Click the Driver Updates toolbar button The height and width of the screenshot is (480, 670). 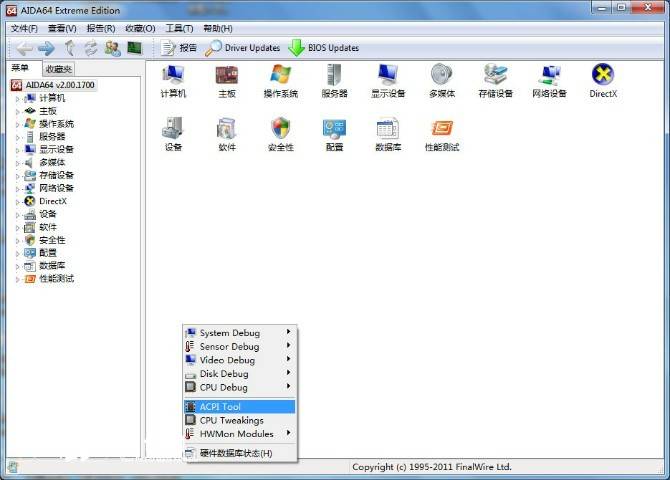click(x=243, y=48)
